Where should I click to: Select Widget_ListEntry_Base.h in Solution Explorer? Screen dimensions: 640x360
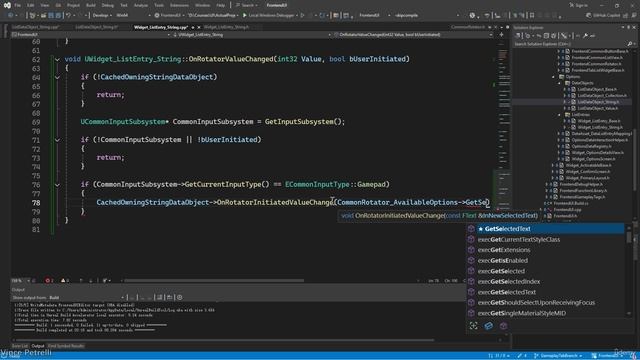click(599, 121)
